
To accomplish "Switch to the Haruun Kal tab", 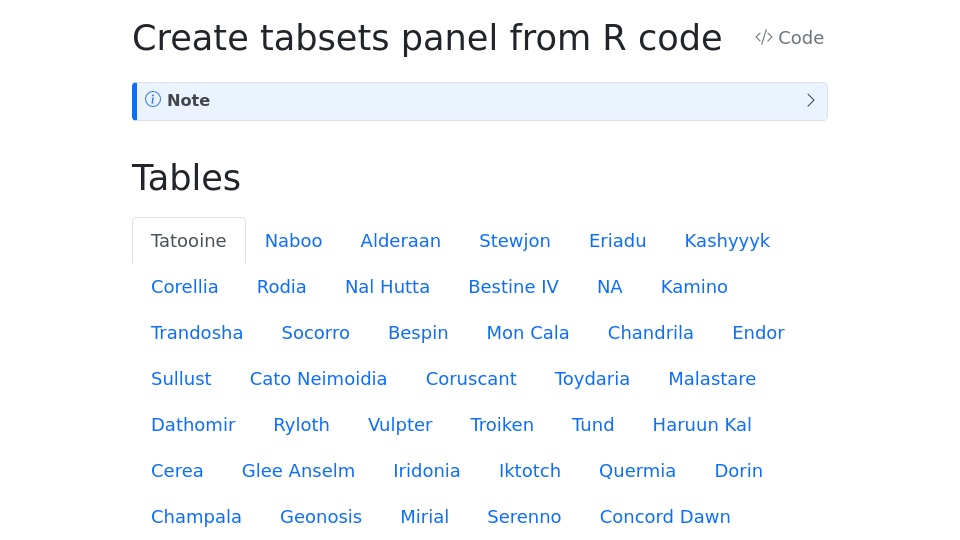I will click(702, 424).
